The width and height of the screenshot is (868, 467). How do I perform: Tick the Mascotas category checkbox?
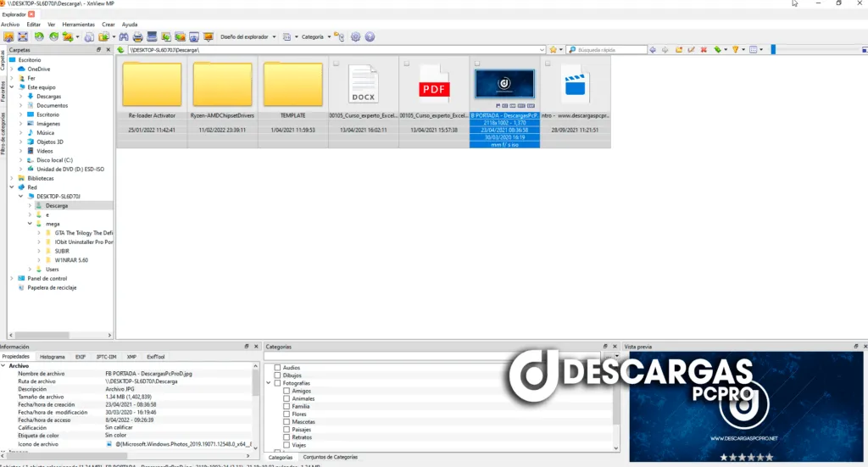point(287,421)
